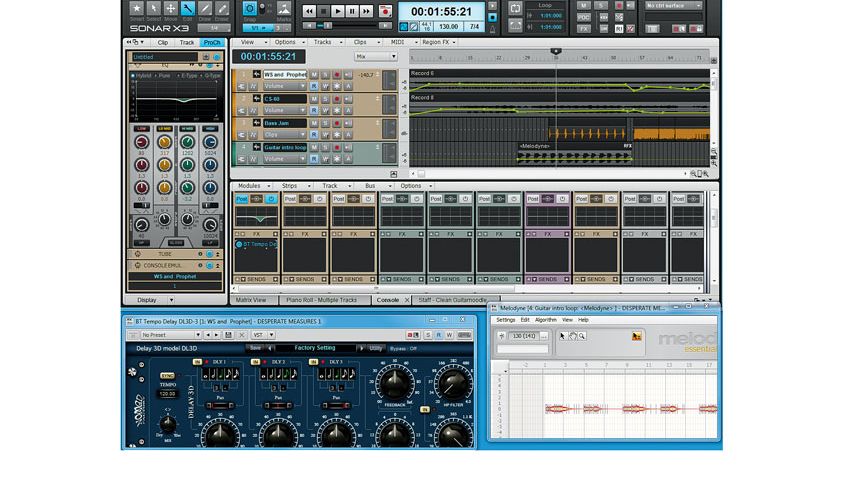850x478 pixels.
Task: Activate the Edit tool
Action: coord(188,8)
